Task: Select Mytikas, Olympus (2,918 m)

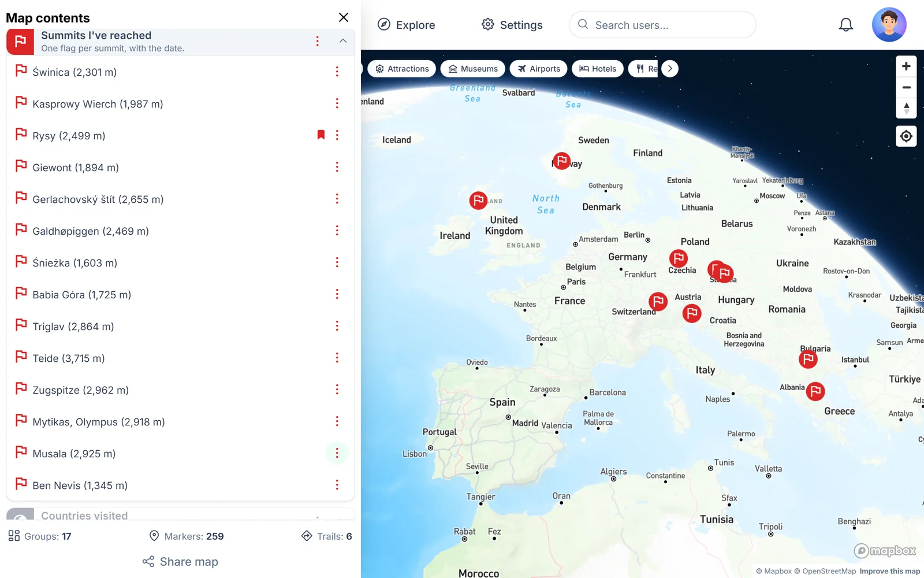Action: pyautogui.click(x=180, y=421)
